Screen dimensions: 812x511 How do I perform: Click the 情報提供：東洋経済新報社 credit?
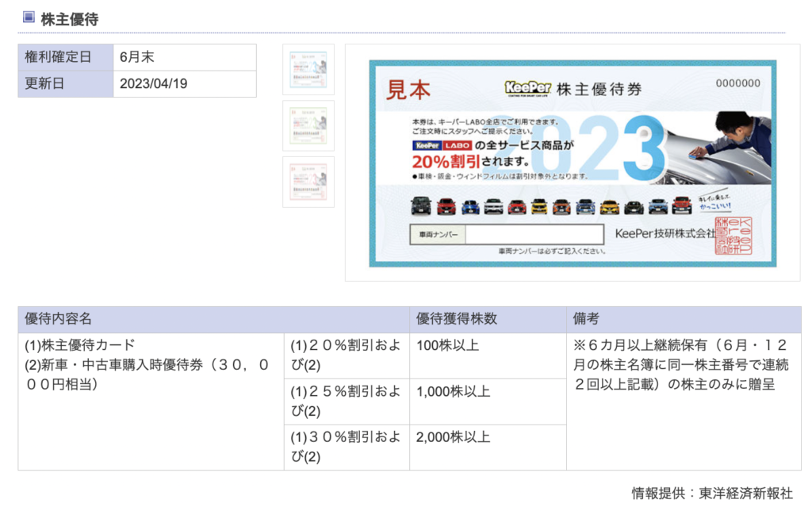coord(712,494)
